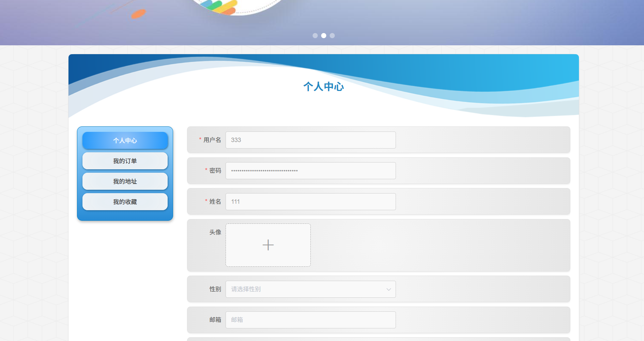Screen dimensions: 644x341
Task: Click the 个人中心 page title
Action: tap(323, 87)
